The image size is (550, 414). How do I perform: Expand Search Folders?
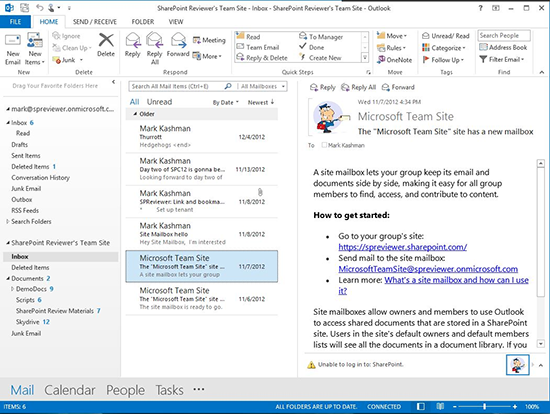pyautogui.click(x=8, y=221)
